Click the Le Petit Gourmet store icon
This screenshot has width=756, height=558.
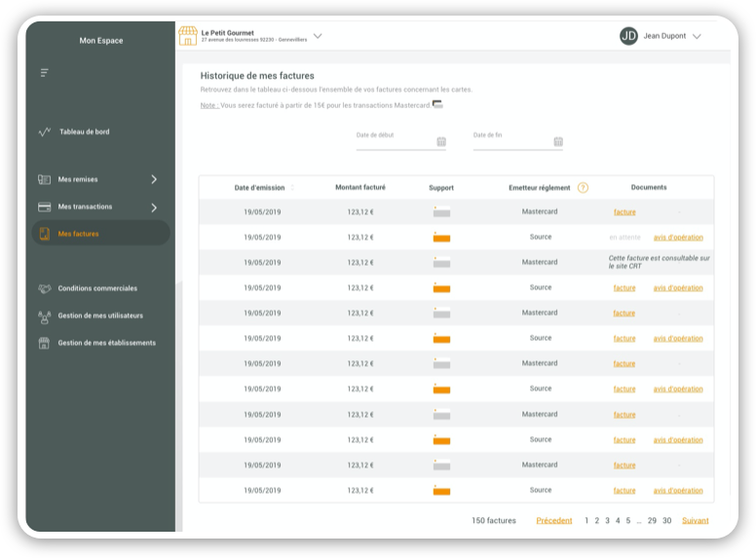pyautogui.click(x=188, y=36)
